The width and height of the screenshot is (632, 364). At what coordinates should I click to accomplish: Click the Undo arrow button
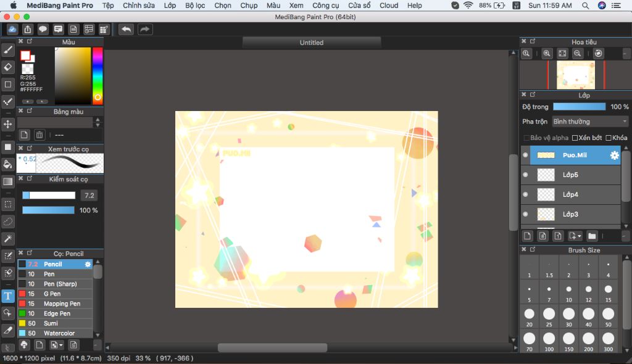point(126,29)
